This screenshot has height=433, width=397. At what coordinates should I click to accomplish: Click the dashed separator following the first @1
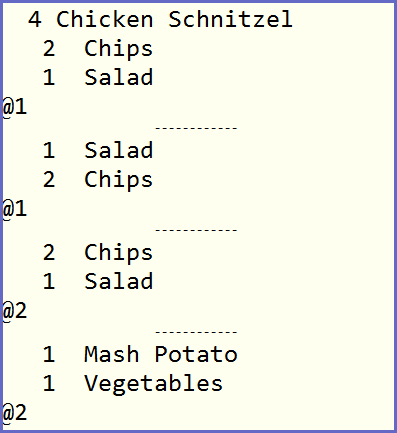(196, 128)
